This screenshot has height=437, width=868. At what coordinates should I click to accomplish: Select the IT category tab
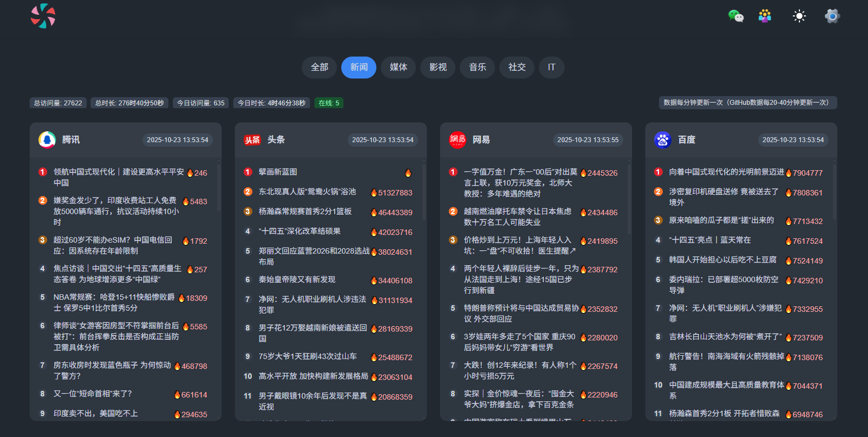point(551,68)
